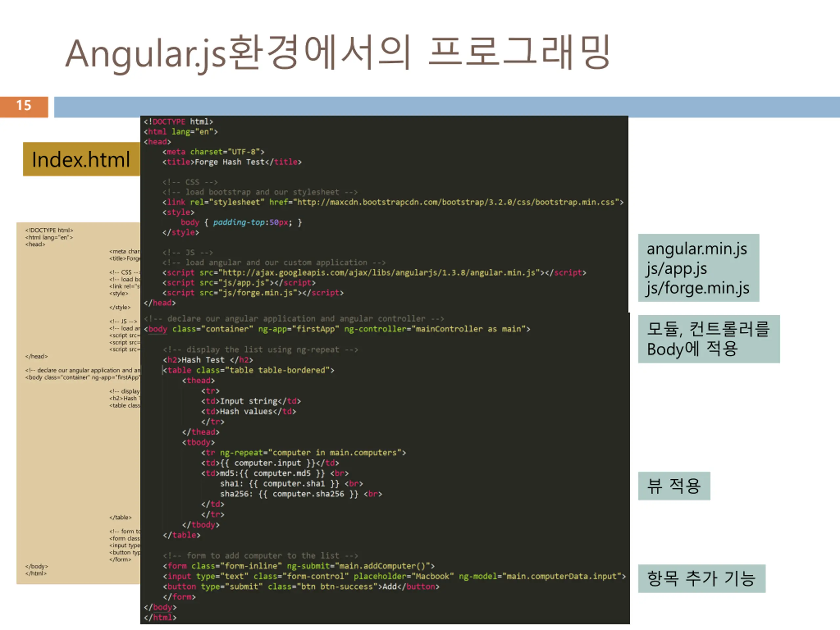Click the ng-repeat="computer in main.computers" line

pyautogui.click(x=304, y=453)
